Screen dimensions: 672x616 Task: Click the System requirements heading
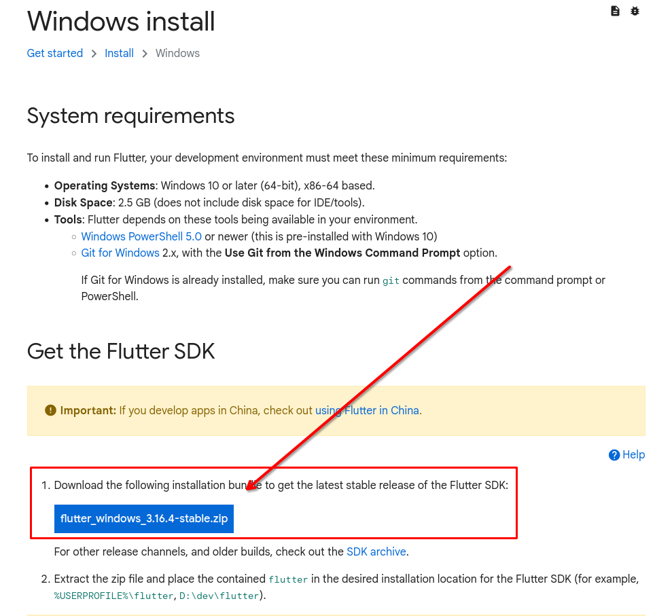[130, 115]
